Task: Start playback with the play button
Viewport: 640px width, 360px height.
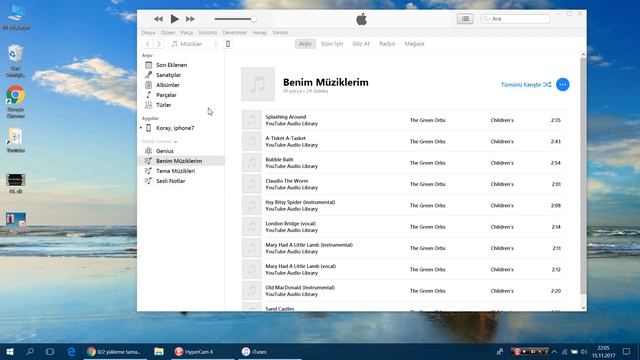Action: pyautogui.click(x=174, y=19)
